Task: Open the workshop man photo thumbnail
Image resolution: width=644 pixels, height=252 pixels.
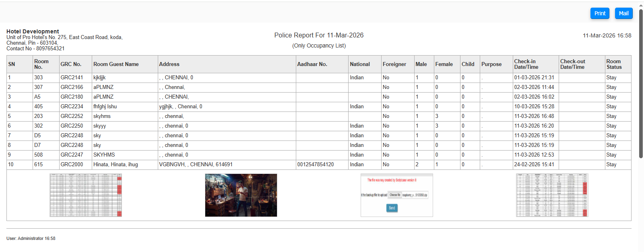Action: (241, 195)
